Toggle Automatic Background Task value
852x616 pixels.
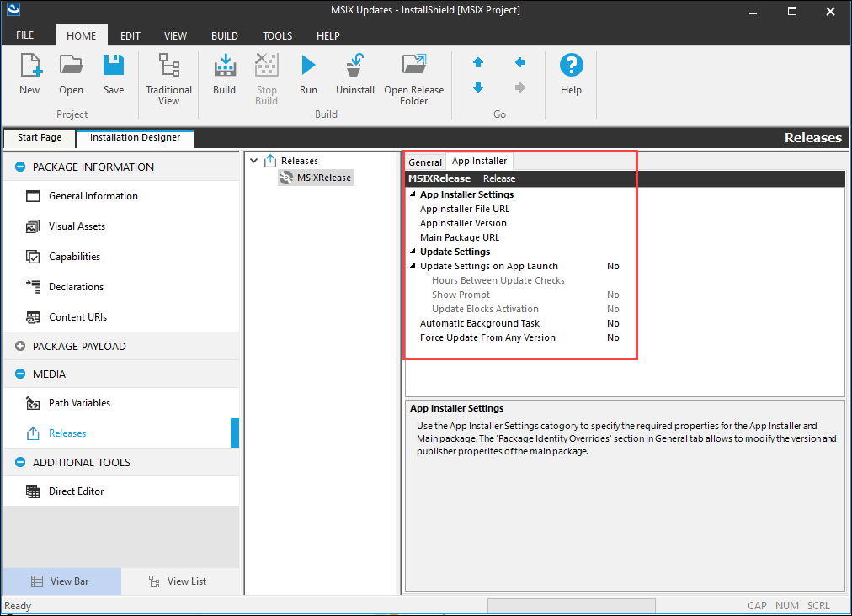613,323
